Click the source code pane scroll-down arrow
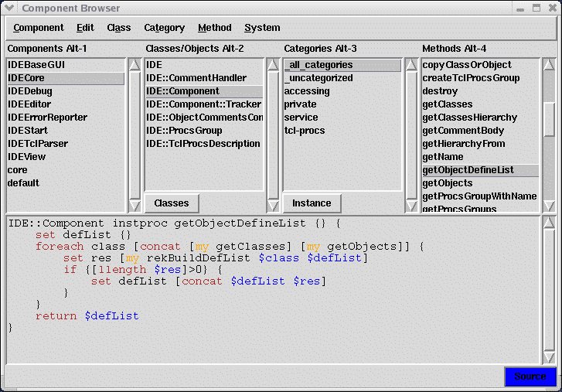Screen dimensions: 562x392 click(549, 356)
